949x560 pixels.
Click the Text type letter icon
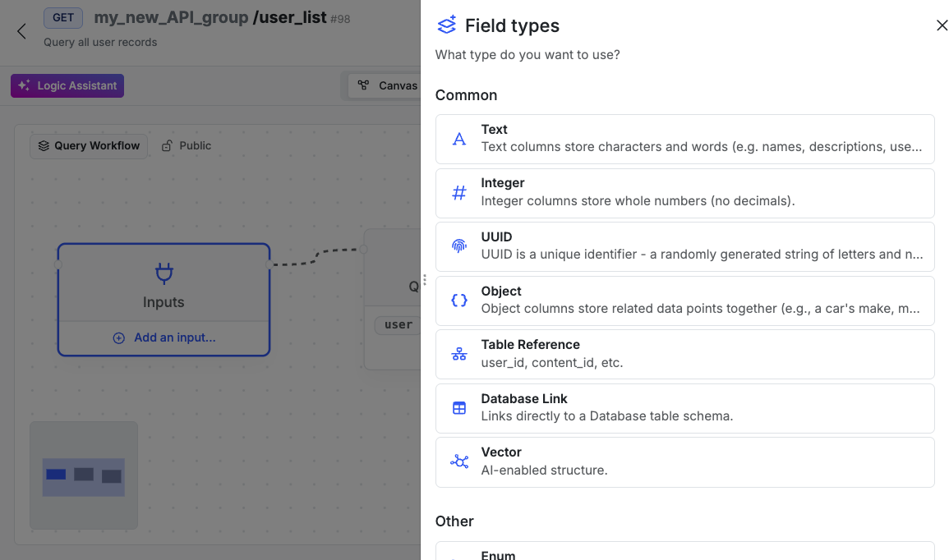coord(459,139)
